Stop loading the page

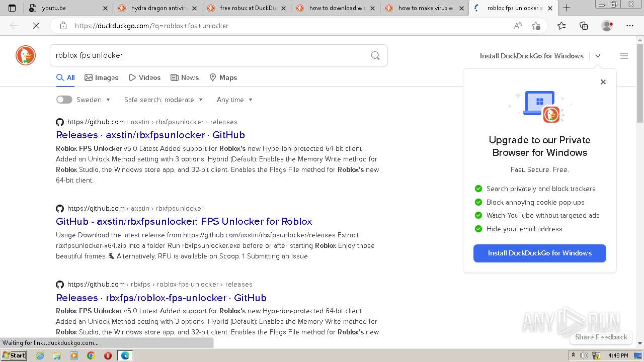[36, 26]
